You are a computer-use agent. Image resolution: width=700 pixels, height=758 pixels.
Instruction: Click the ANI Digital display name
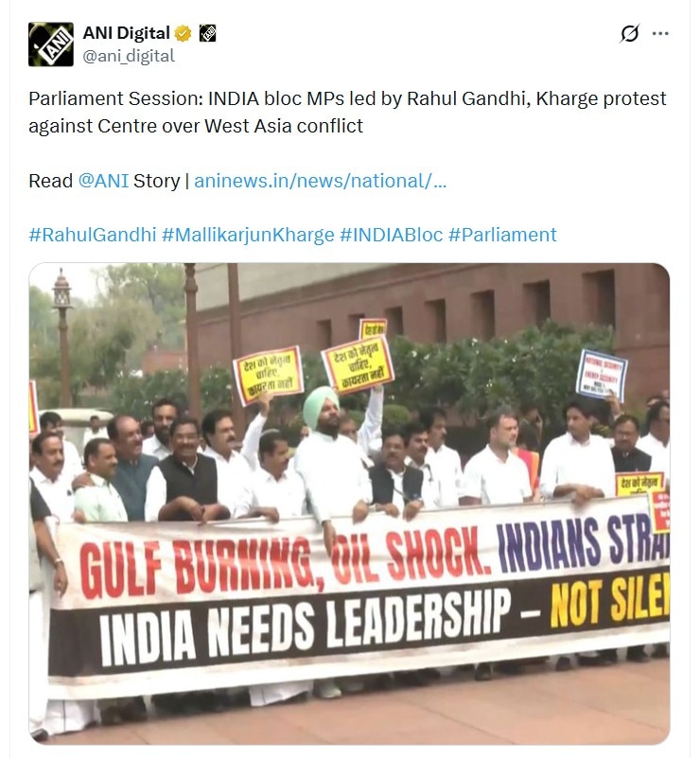coord(127,33)
